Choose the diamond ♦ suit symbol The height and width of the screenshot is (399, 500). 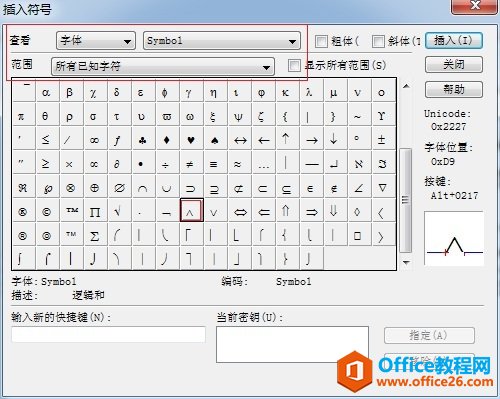coord(166,140)
